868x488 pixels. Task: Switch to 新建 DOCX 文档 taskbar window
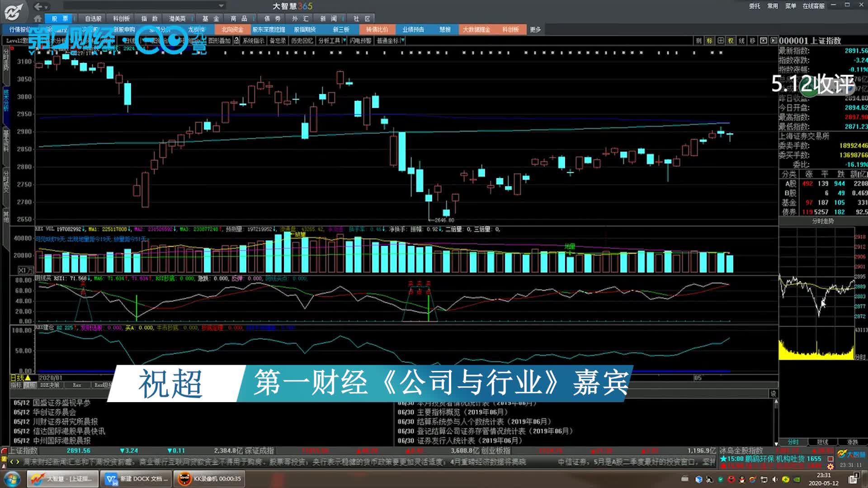pos(136,479)
